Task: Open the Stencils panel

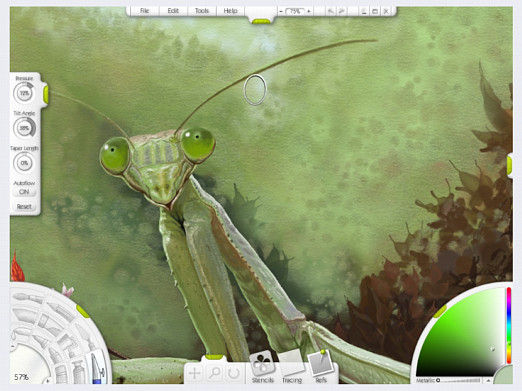Action: 262,367
